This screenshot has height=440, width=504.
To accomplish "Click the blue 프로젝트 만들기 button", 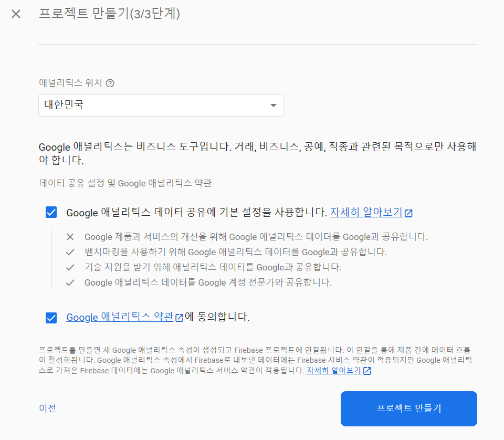I will [x=409, y=408].
